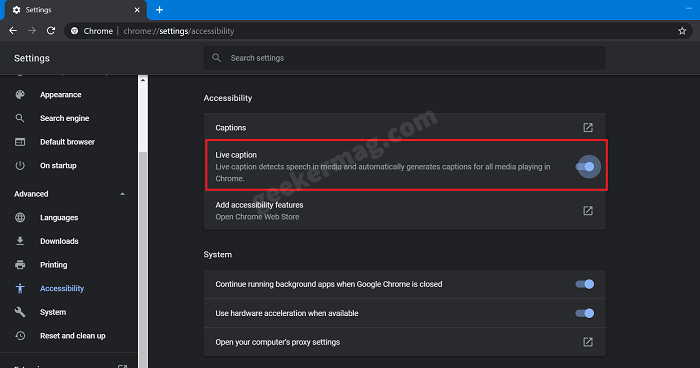Click the Captions row label
700x368 pixels.
[x=230, y=128]
